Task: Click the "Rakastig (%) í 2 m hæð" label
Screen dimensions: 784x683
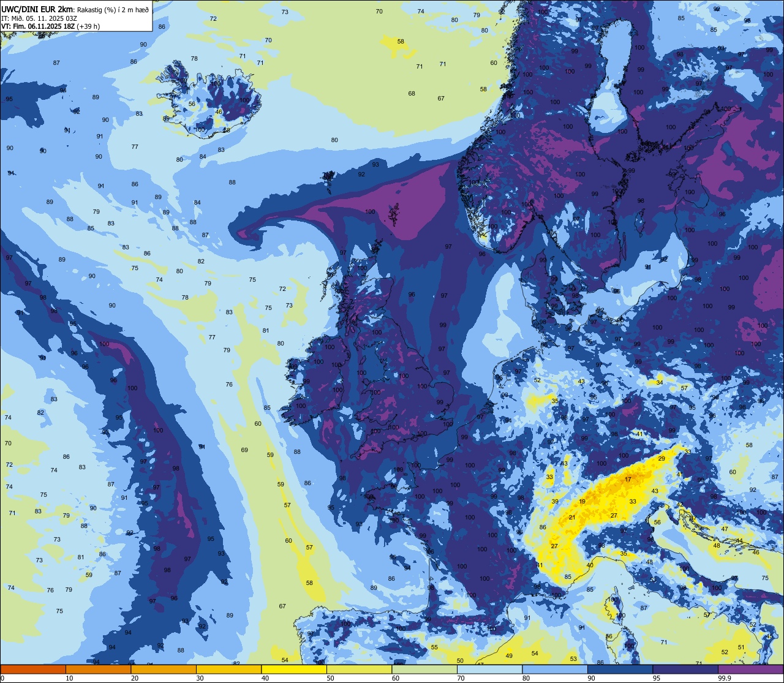Action: [x=113, y=9]
